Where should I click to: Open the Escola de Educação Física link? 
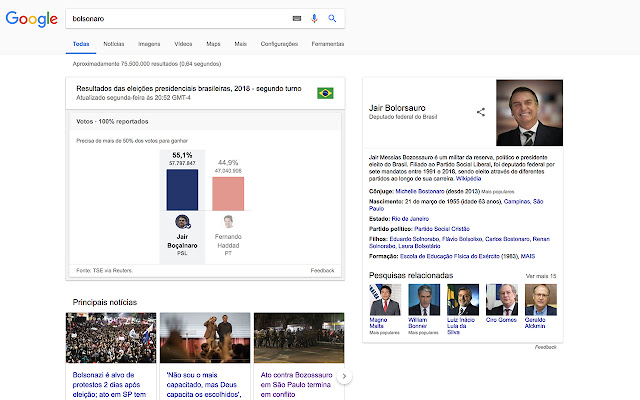449,256
